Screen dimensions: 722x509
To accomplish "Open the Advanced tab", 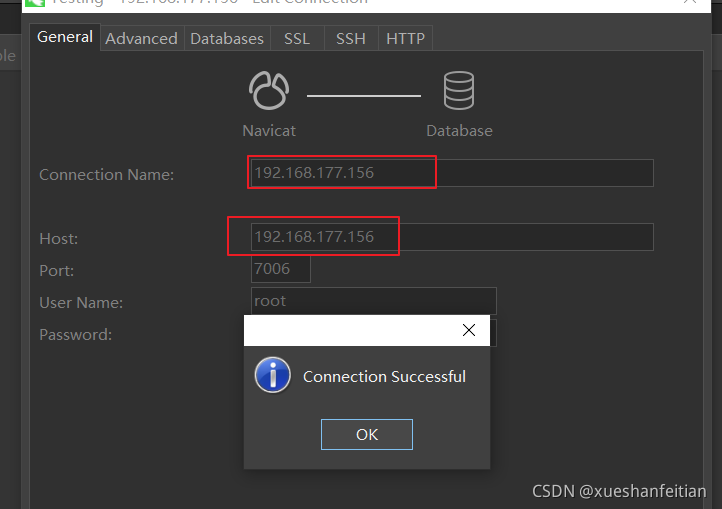I will 142,38.
